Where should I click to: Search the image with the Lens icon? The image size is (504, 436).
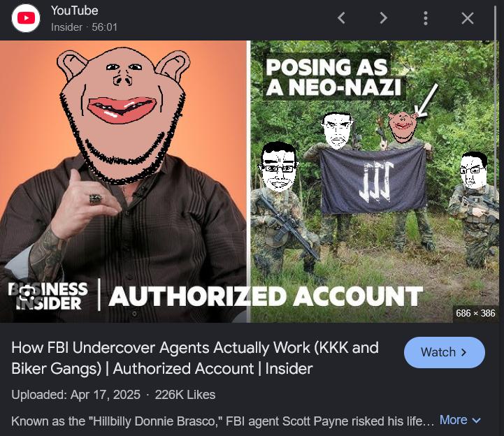click(27, 293)
